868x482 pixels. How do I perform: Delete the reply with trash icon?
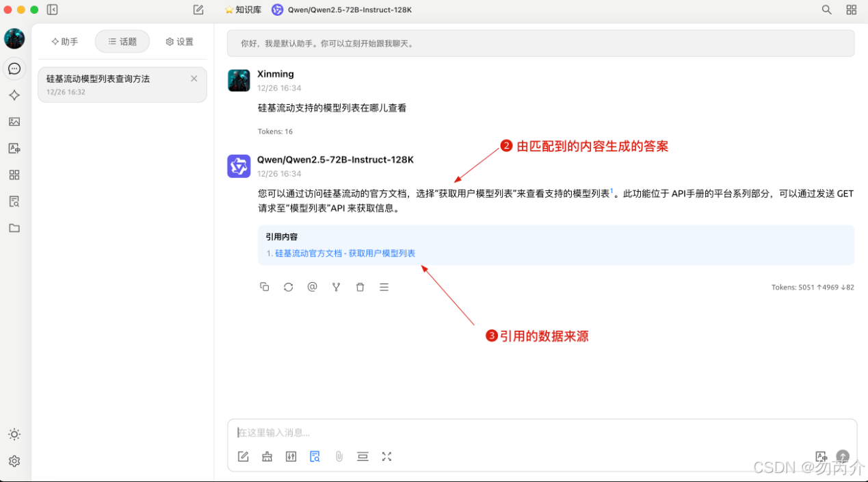pos(360,287)
